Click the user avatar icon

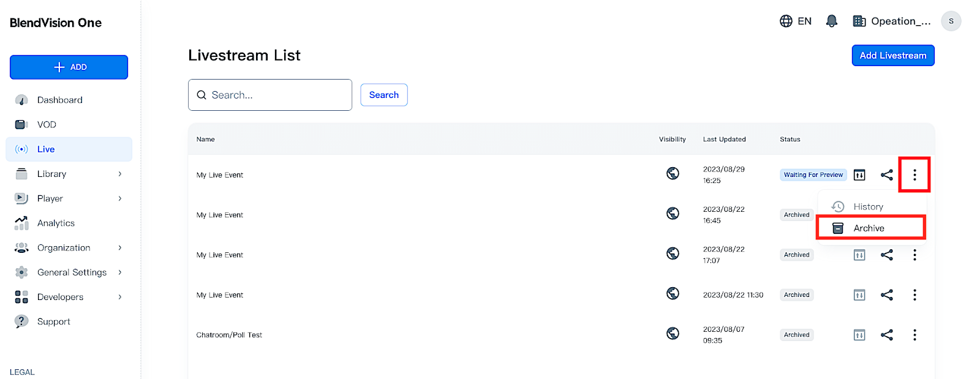click(951, 21)
